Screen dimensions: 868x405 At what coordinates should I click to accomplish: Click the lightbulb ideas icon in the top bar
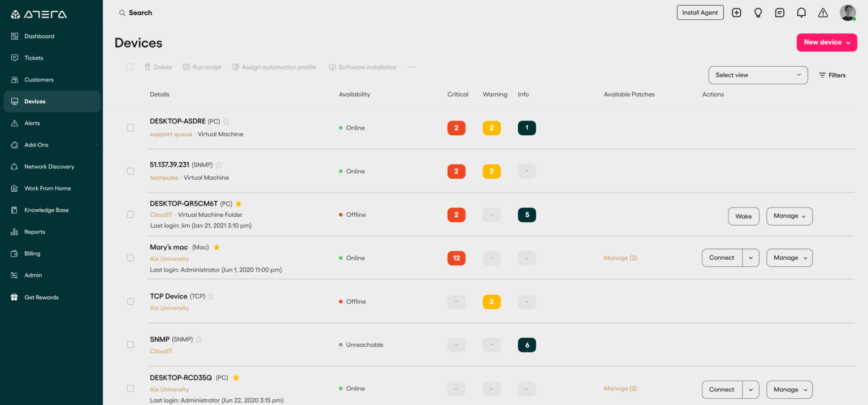click(758, 12)
